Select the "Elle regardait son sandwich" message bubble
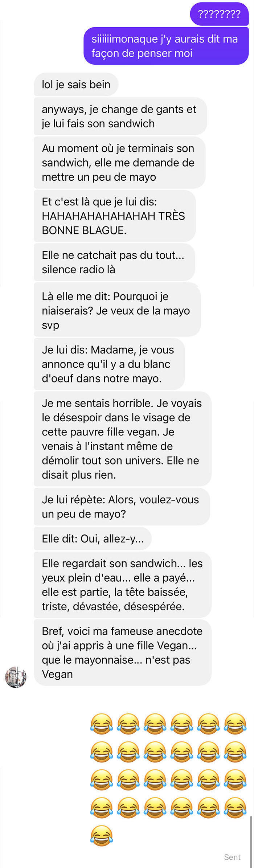The image size is (254, 868). [x=122, y=585]
